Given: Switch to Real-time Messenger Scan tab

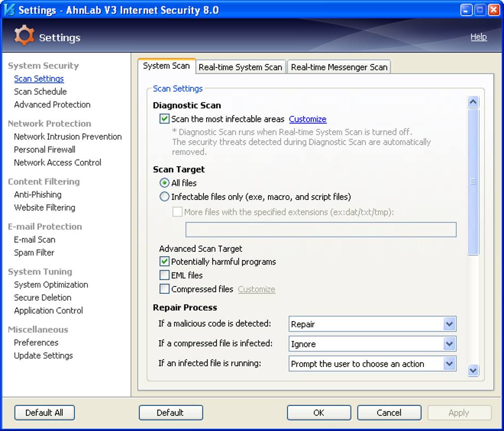Looking at the screenshot, I should [339, 67].
